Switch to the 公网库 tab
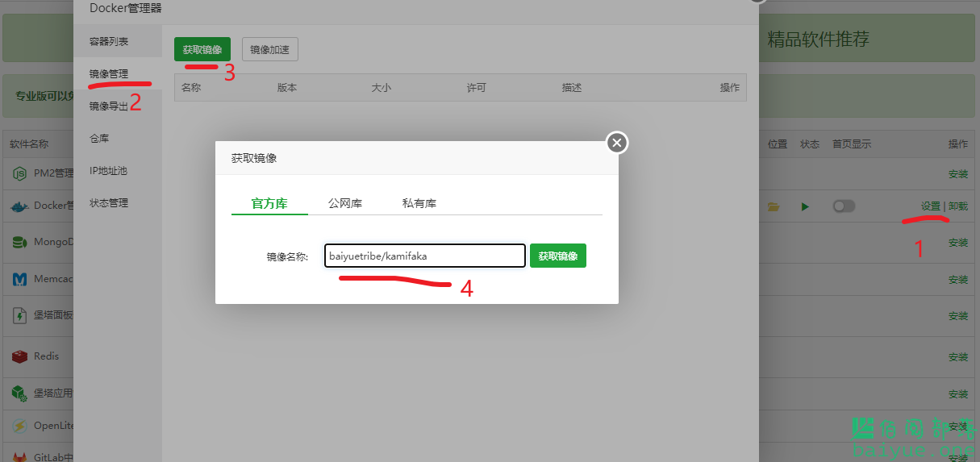 [x=344, y=203]
